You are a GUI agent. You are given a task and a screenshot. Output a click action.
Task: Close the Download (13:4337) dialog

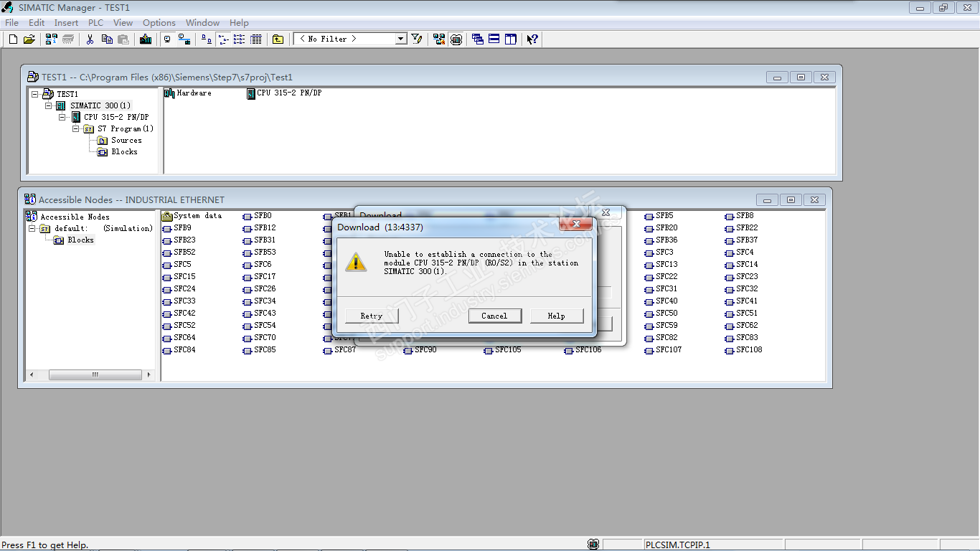(x=575, y=226)
